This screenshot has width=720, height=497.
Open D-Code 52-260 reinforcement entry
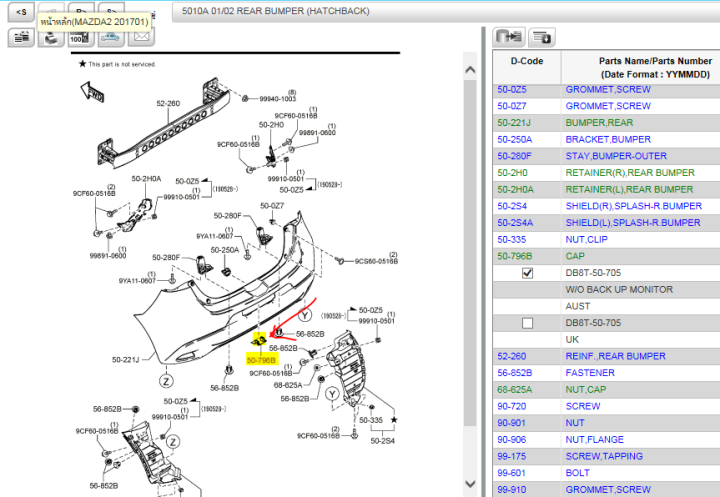coord(515,356)
